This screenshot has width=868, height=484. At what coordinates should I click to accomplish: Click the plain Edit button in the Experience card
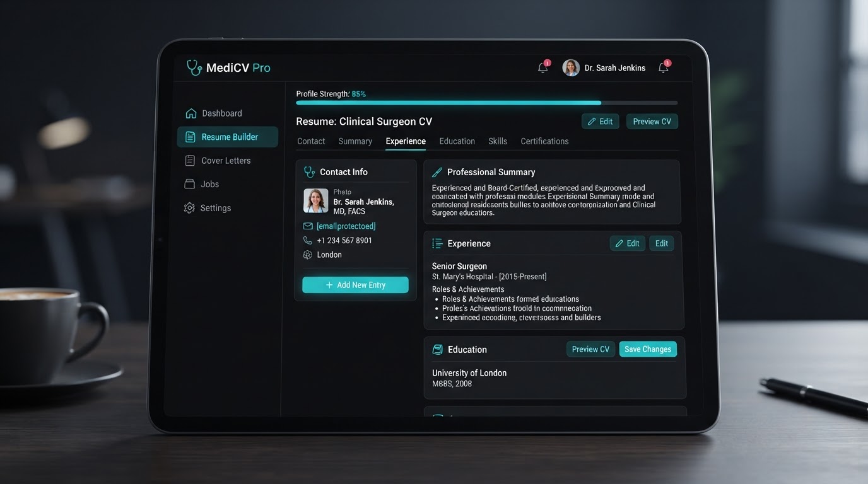pos(662,243)
